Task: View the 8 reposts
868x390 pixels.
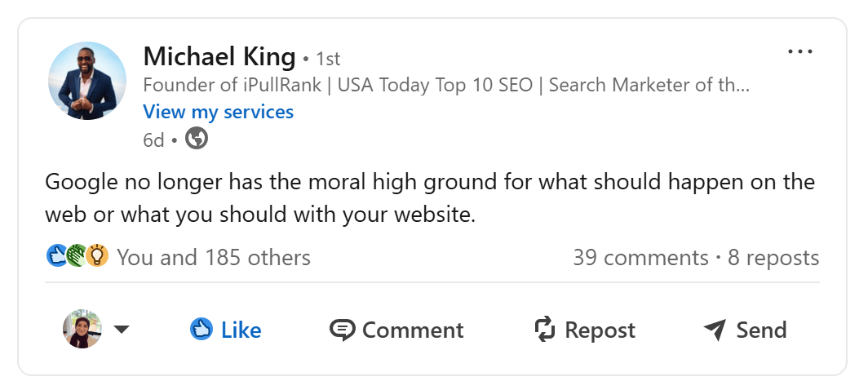Action: click(773, 258)
